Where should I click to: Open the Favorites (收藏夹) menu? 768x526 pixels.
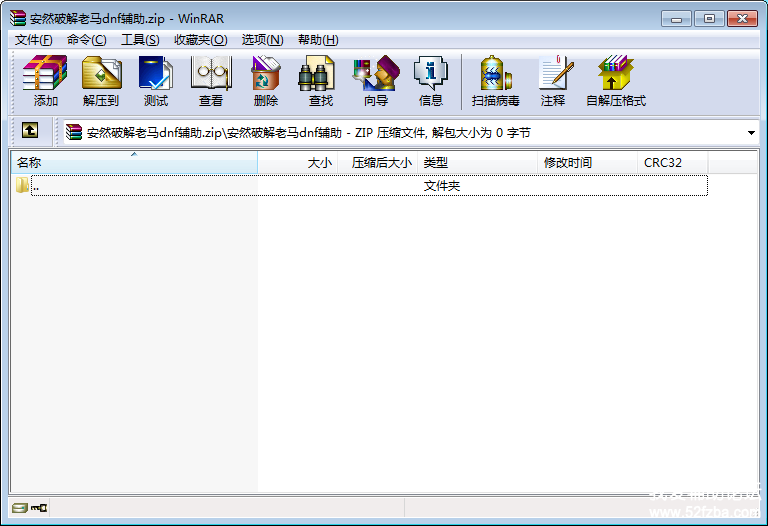(201, 40)
